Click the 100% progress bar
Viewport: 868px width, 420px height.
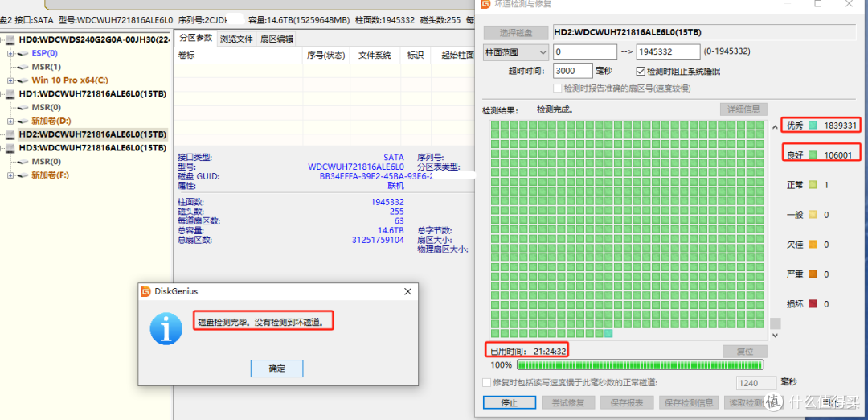click(x=641, y=365)
